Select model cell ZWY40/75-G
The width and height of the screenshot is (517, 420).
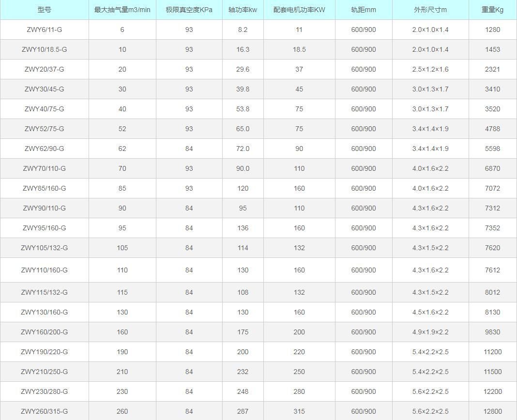tap(44, 109)
